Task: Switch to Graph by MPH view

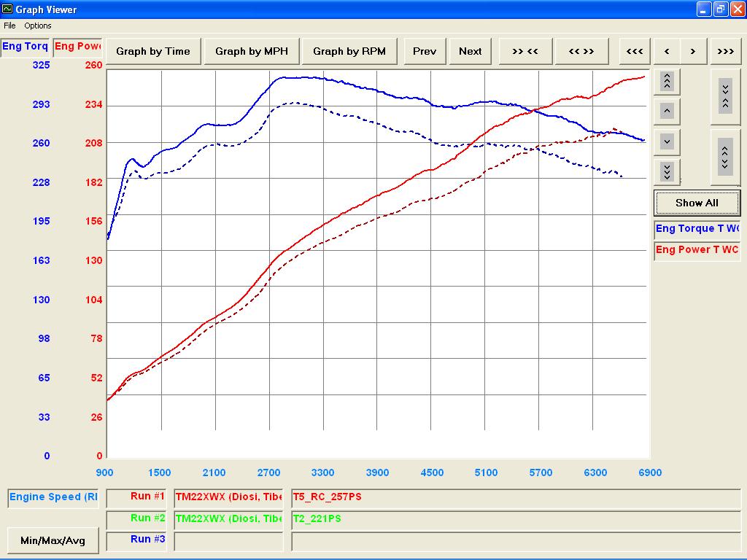Action: tap(252, 52)
